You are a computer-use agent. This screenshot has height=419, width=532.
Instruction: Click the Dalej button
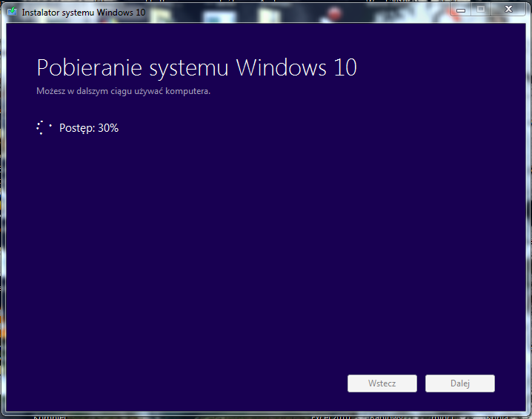[459, 383]
